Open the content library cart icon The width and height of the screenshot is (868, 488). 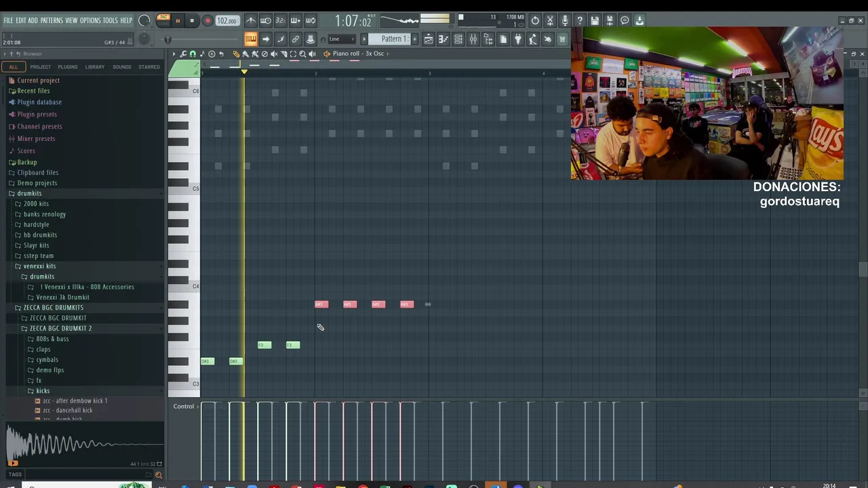(x=563, y=39)
